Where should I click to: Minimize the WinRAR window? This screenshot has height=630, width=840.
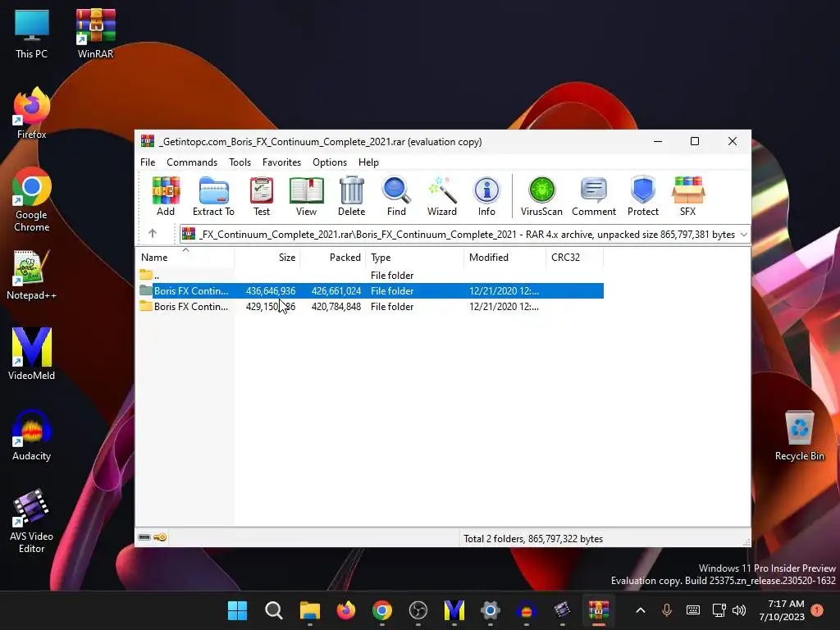pos(658,141)
